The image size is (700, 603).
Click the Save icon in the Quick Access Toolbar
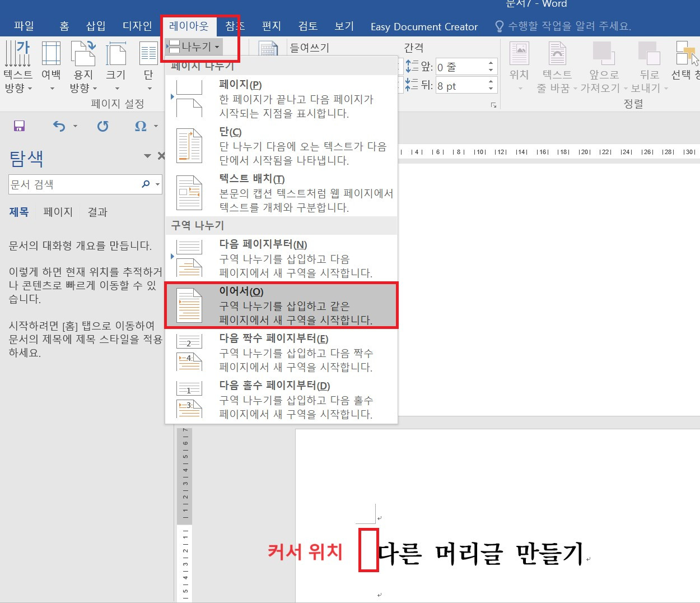[x=18, y=126]
